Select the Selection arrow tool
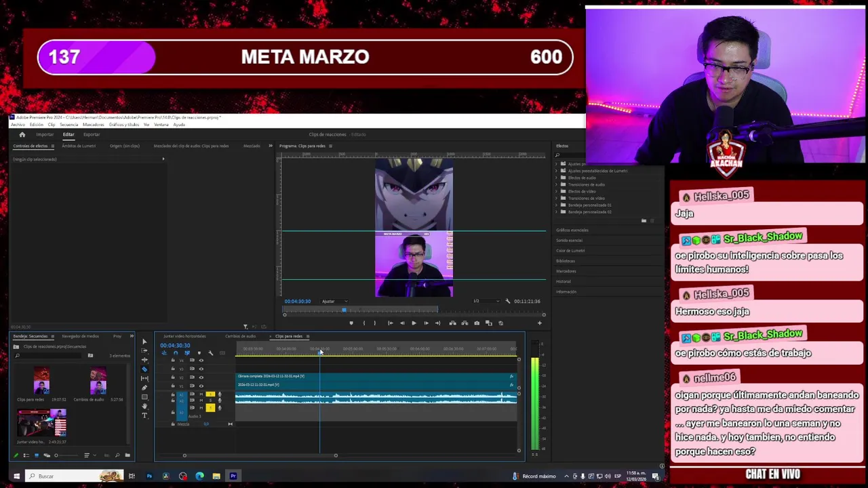 point(144,342)
